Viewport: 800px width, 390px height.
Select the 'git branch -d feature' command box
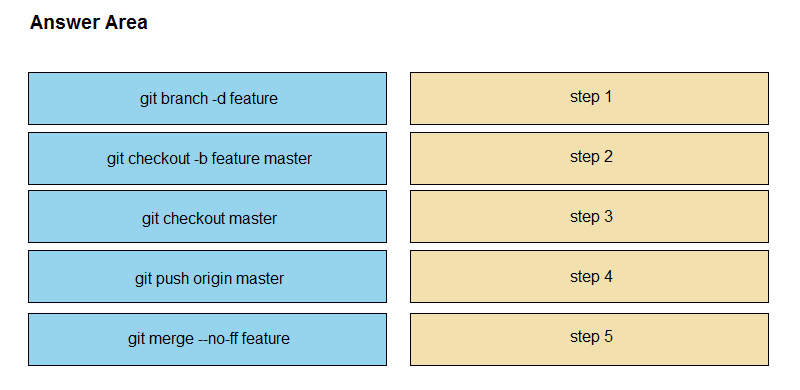pos(207,98)
